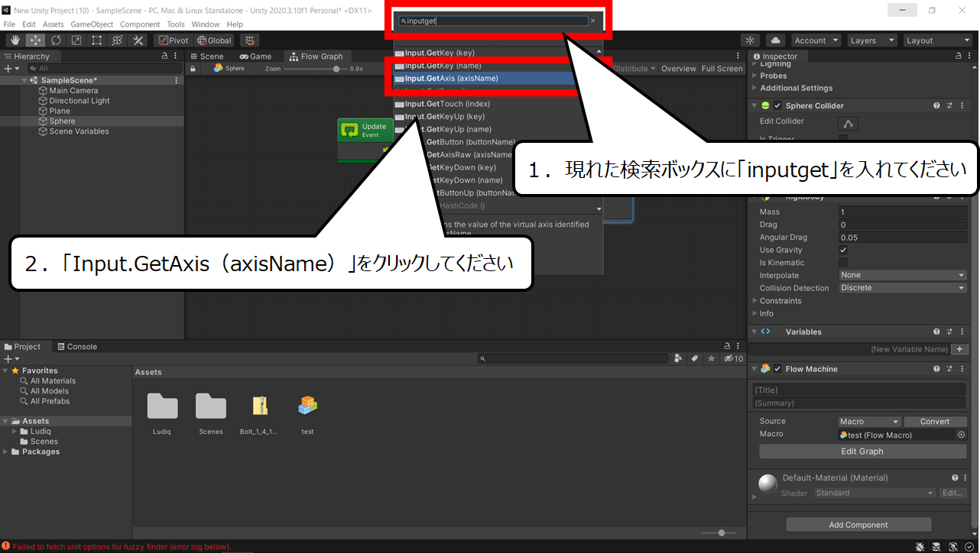Click the graph Zoom slider handle

(x=336, y=69)
